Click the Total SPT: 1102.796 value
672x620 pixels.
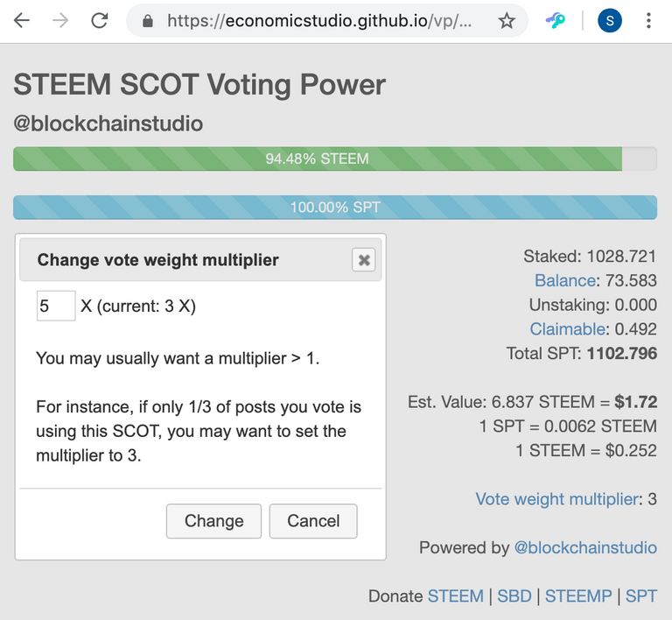click(582, 353)
